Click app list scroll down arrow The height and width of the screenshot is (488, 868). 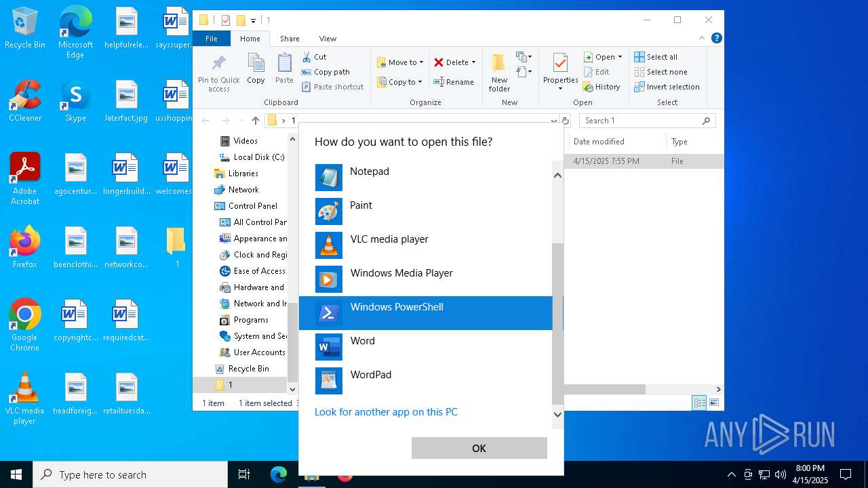[x=557, y=415]
